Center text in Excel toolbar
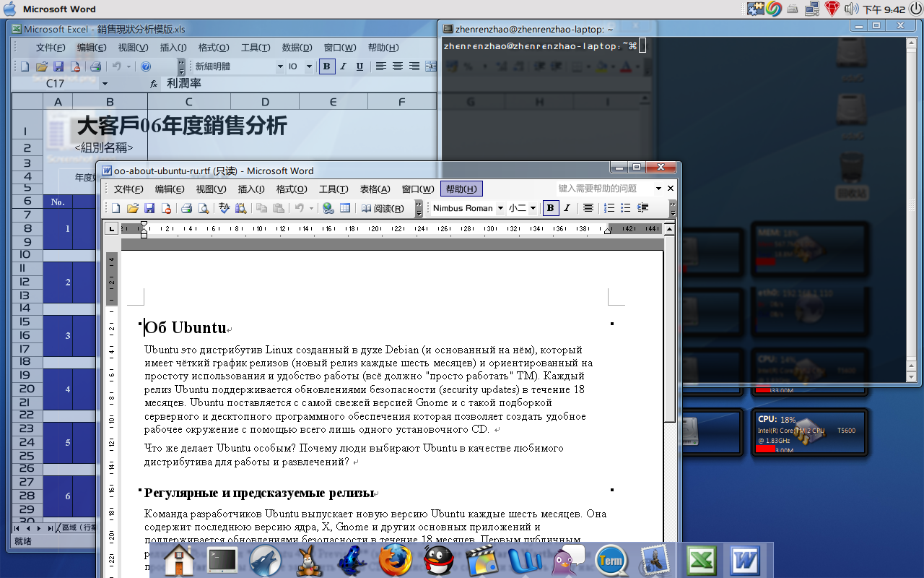Image resolution: width=924 pixels, height=578 pixels. pyautogui.click(x=397, y=66)
